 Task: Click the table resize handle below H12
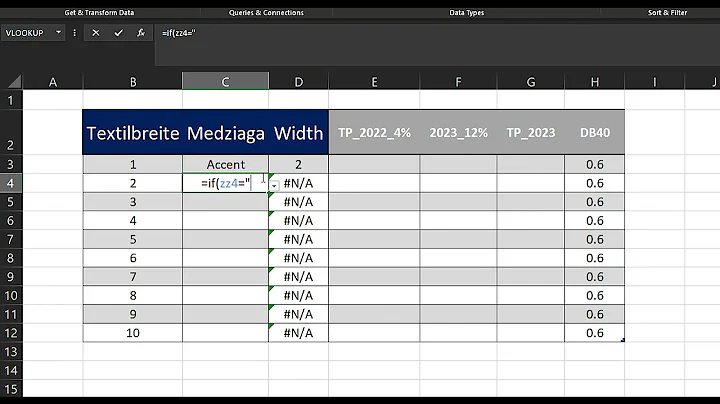623,340
